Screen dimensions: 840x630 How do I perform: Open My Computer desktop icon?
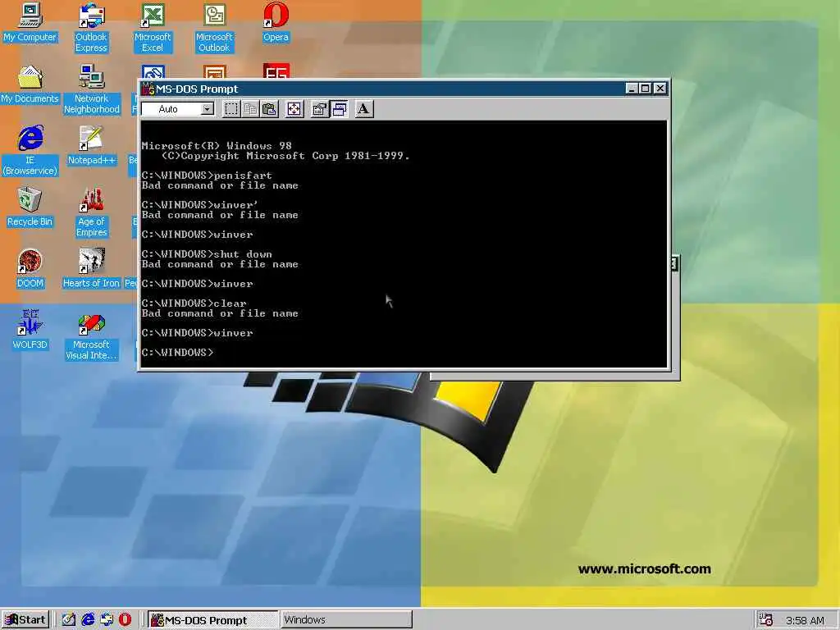(x=30, y=22)
